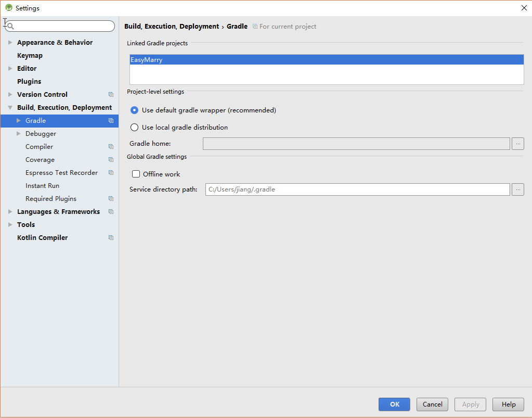The height and width of the screenshot is (418, 532).
Task: Click the project-settings icon beside Coverage
Action: click(110, 159)
